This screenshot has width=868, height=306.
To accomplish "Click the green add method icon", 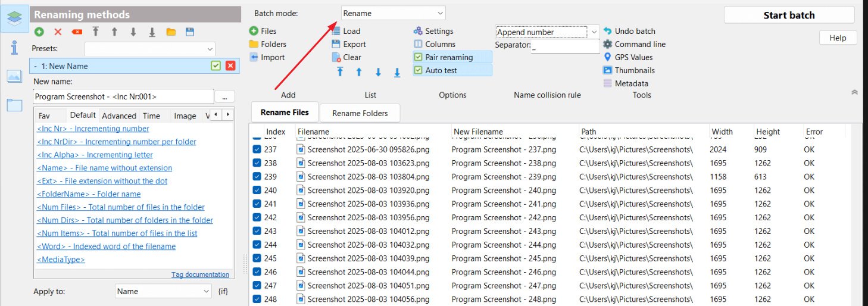I will [39, 32].
